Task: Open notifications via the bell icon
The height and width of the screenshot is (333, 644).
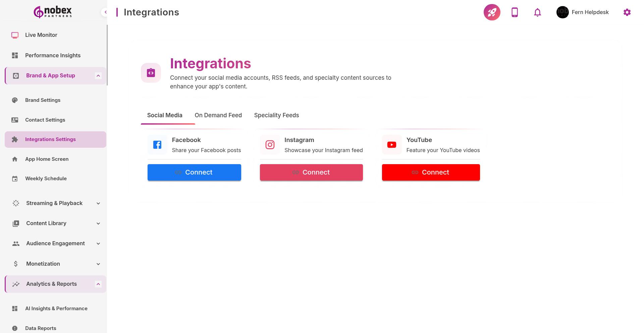Action: pyautogui.click(x=537, y=12)
